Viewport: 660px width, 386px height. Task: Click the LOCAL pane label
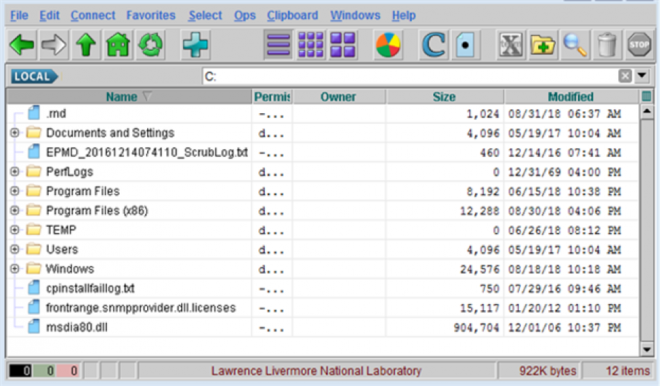(x=34, y=76)
